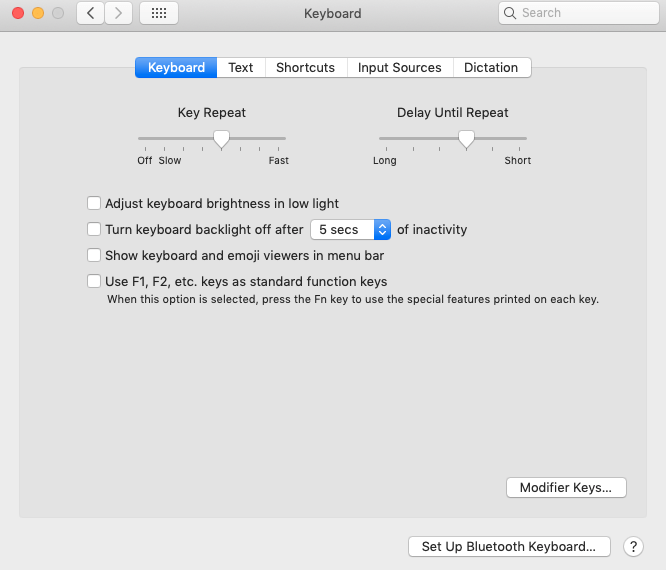Click the Key Repeat slider thumb
This screenshot has height=570, width=666.
(x=222, y=139)
